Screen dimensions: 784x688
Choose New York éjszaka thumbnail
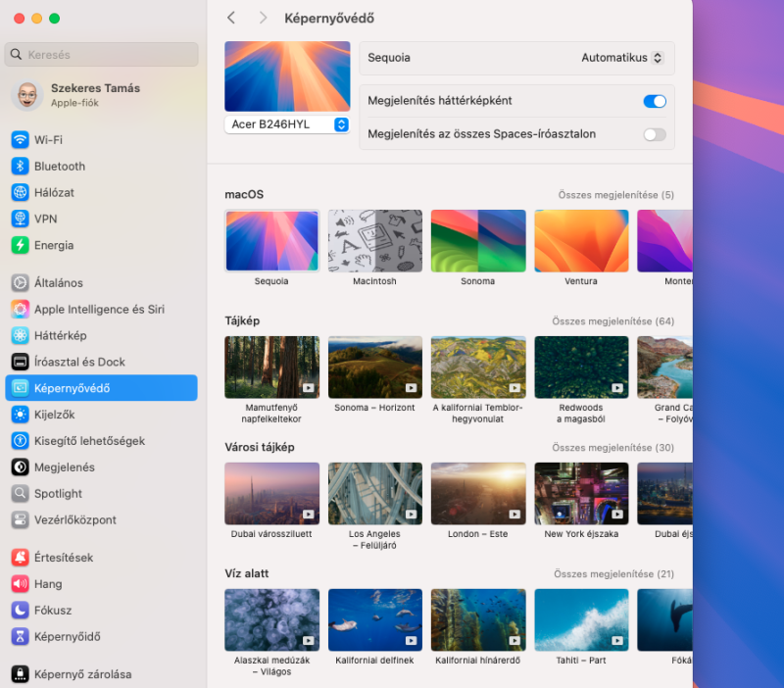(581, 494)
